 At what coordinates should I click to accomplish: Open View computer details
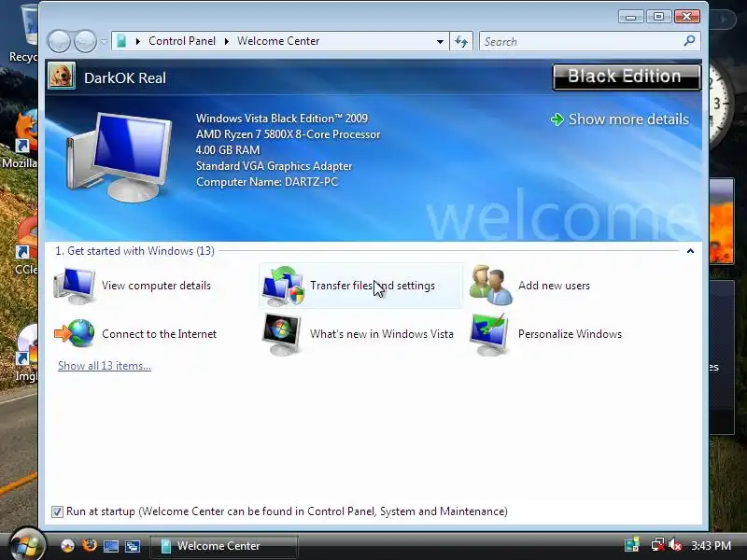132,286
